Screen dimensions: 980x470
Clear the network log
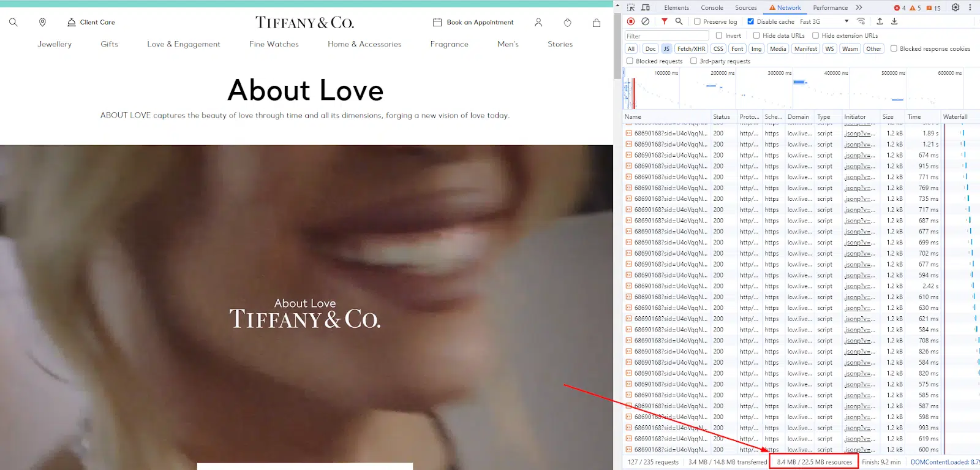[645, 21]
